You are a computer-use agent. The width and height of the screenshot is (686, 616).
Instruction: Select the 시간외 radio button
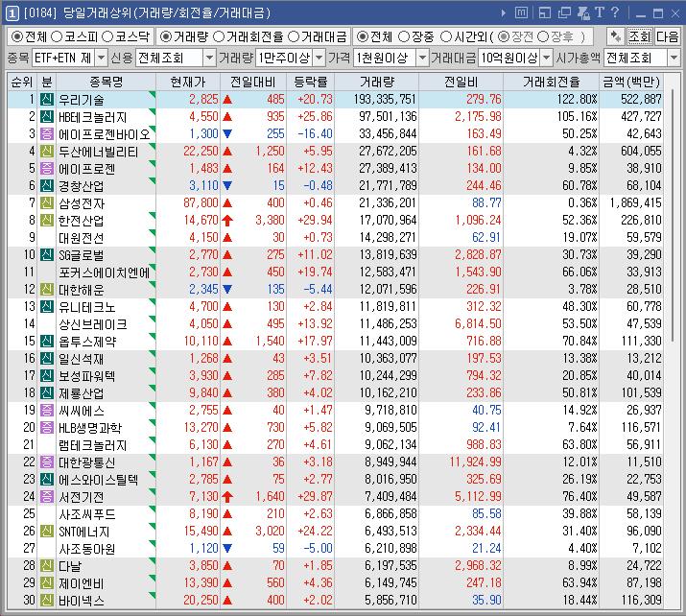click(446, 36)
